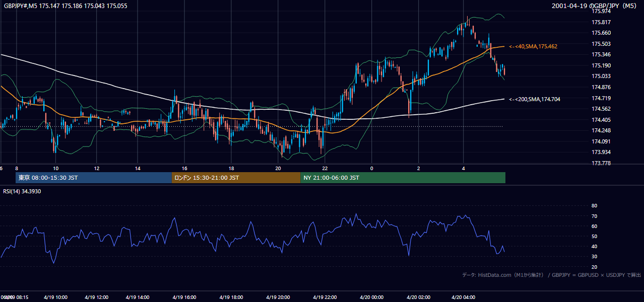This screenshot has width=644, height=302.
Task: Click the 4/19 18:00 date axis label
Action: 231,297
